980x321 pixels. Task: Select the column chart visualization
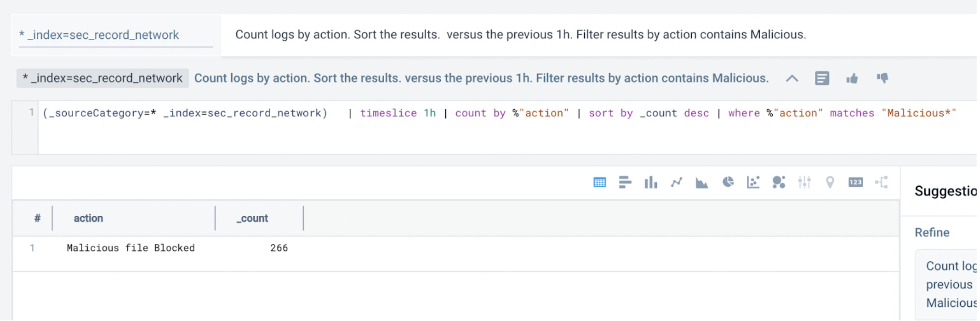[651, 182]
